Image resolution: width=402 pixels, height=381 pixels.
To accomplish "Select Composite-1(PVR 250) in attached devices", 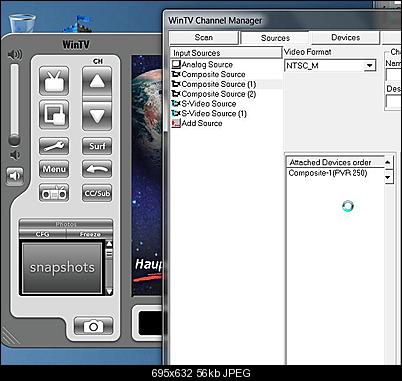I will pyautogui.click(x=328, y=173).
